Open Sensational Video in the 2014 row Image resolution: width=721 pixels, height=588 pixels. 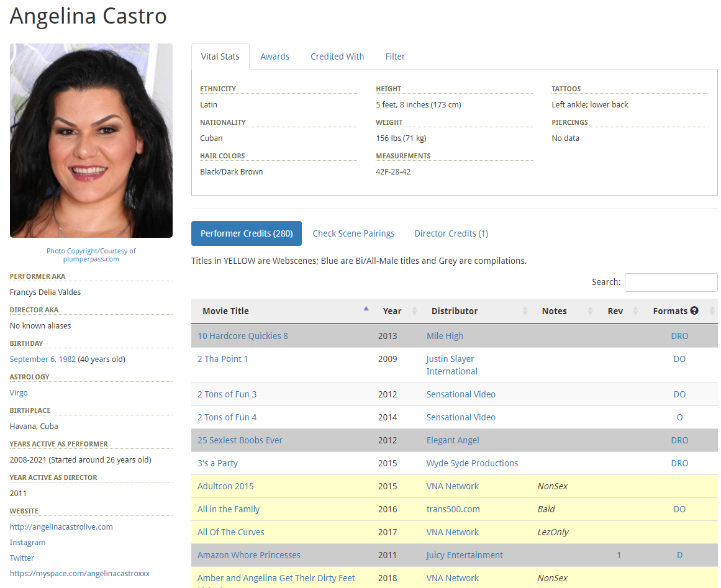(x=461, y=417)
